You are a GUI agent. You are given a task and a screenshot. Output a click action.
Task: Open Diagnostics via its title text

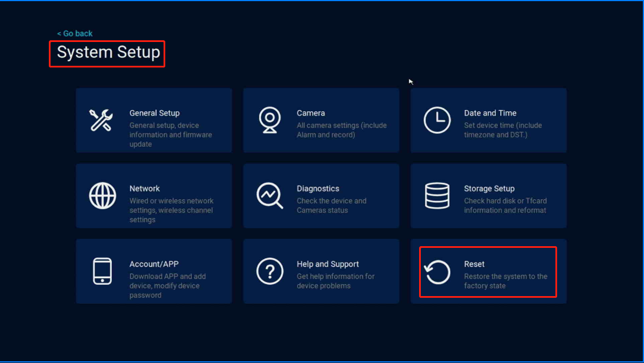[x=318, y=188]
